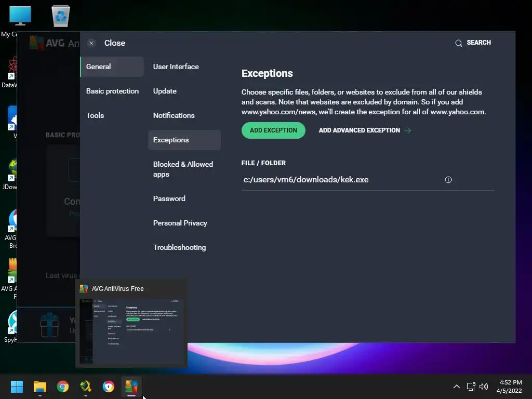The width and height of the screenshot is (532, 399).
Task: Open Update settings
Action: (x=165, y=91)
